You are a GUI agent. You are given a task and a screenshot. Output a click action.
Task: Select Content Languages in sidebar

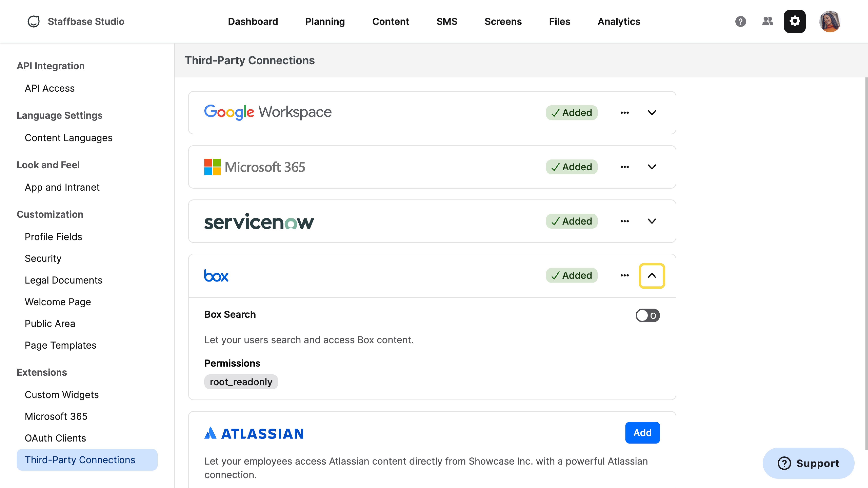[x=68, y=138]
